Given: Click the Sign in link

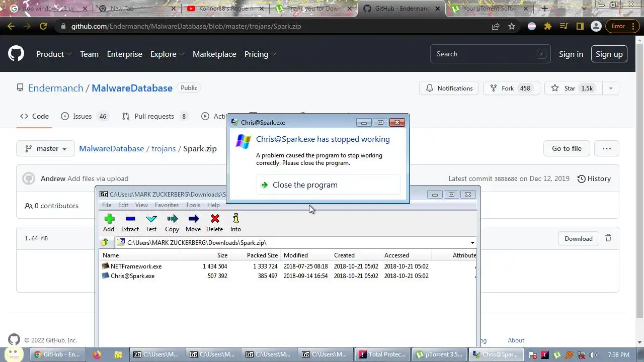Looking at the screenshot, I should [x=571, y=54].
